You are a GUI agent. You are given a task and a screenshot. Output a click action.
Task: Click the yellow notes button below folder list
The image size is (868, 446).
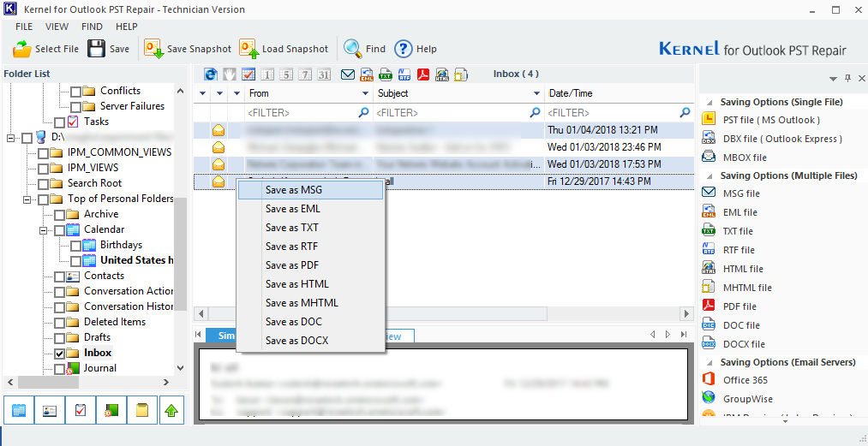(142, 410)
